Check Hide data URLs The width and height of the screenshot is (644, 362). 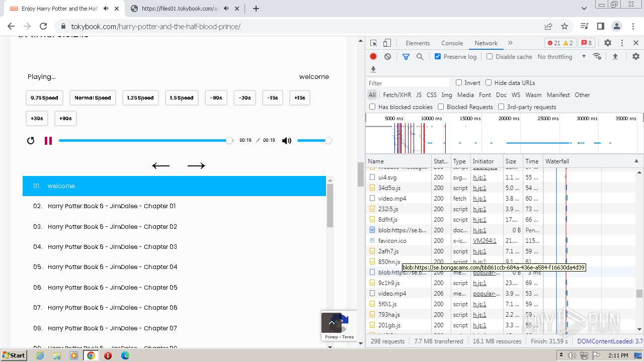tap(489, 83)
